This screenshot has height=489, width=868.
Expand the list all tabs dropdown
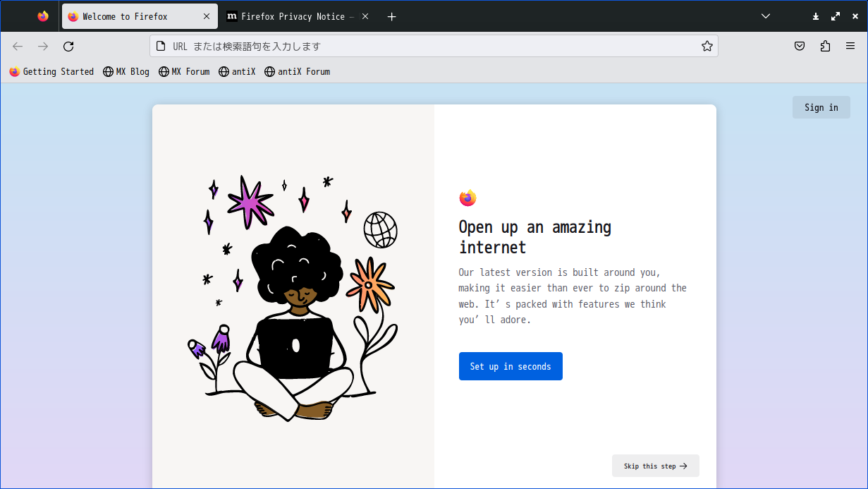(x=766, y=16)
